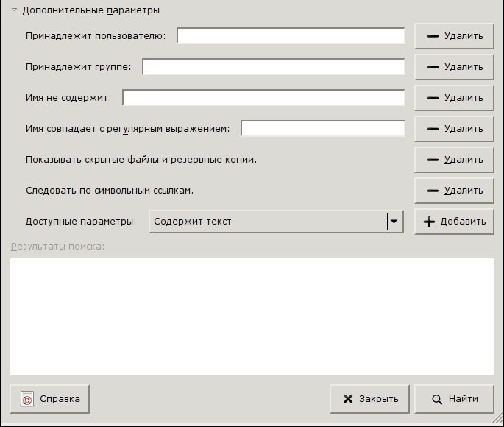Click the Показывать скрытые файлы text
504x427 pixels.
(141, 160)
